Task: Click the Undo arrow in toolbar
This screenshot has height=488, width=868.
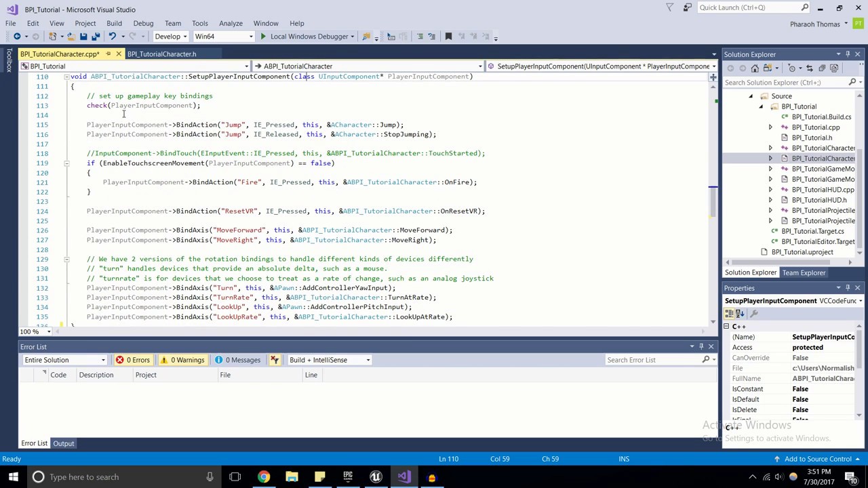Action: (x=112, y=37)
